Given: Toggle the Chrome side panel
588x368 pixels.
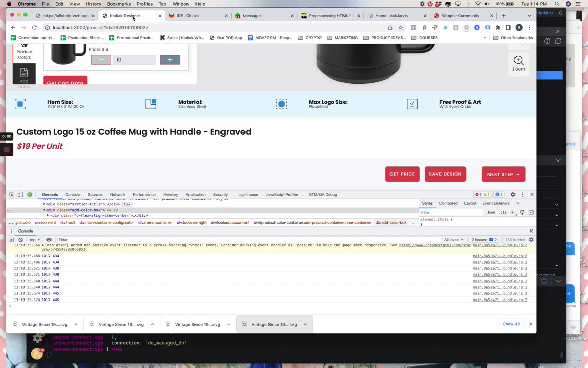Looking at the screenshot, I should (508, 28).
